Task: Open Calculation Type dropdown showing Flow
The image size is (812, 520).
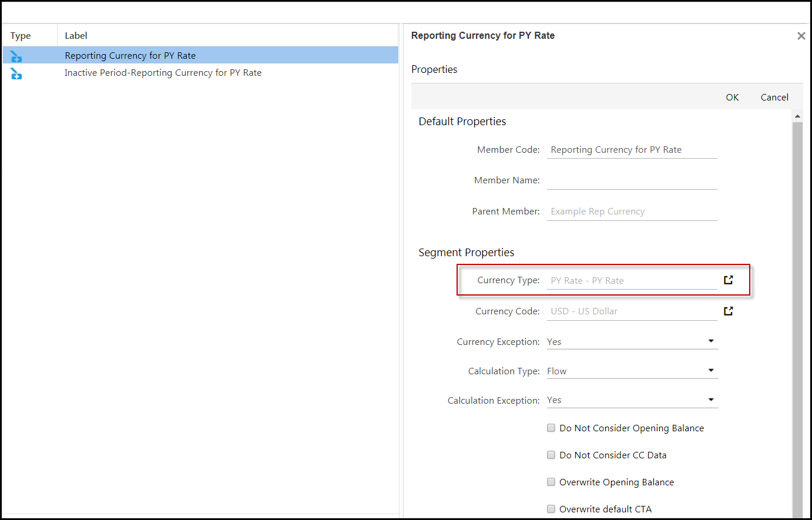Action: coord(632,371)
